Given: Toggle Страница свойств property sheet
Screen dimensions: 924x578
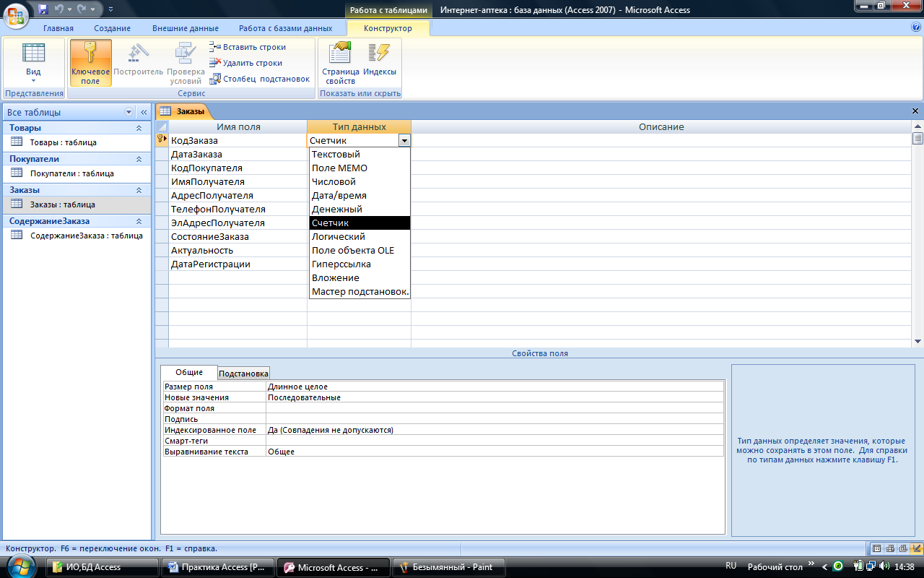Looking at the screenshot, I should [341, 63].
